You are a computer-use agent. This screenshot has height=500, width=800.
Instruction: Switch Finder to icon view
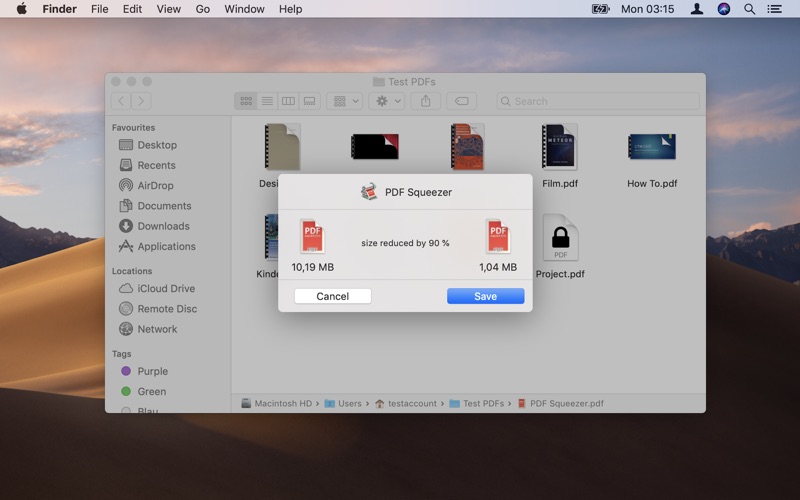click(x=246, y=101)
